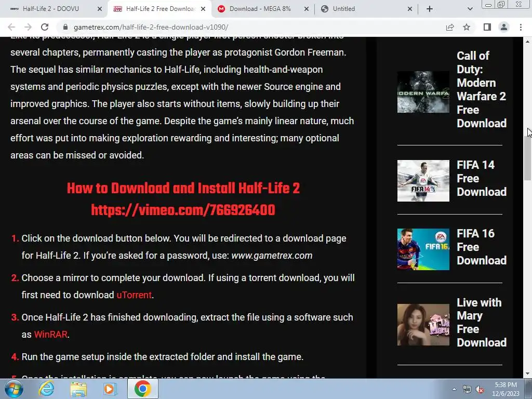
Task: Open the FIFA 14 Free Download title
Action: (x=482, y=179)
